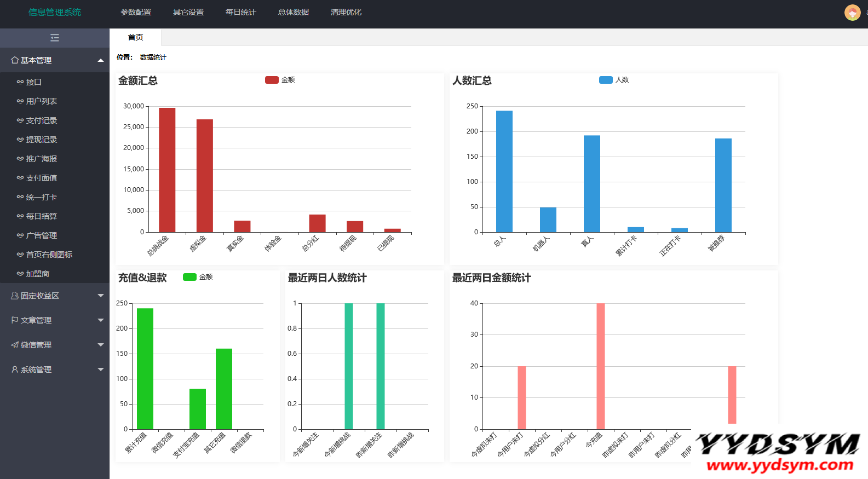Toggle the red 金额 legend in 金额汇总
The image size is (868, 479).
272,80
